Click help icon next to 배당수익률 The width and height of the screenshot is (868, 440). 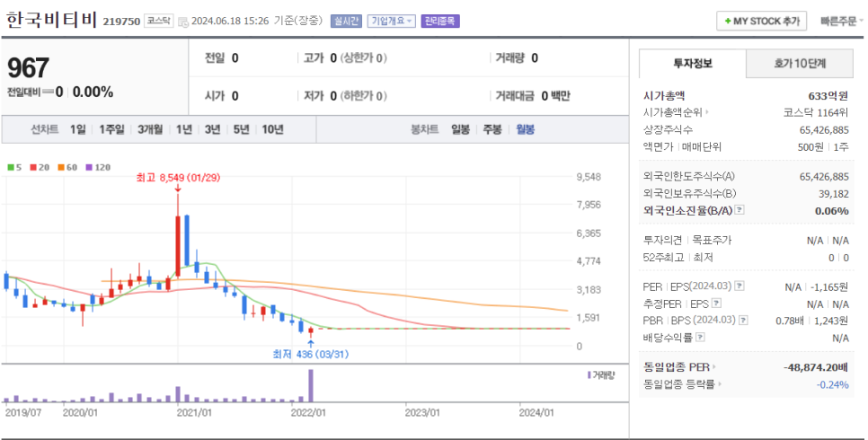pos(700,337)
